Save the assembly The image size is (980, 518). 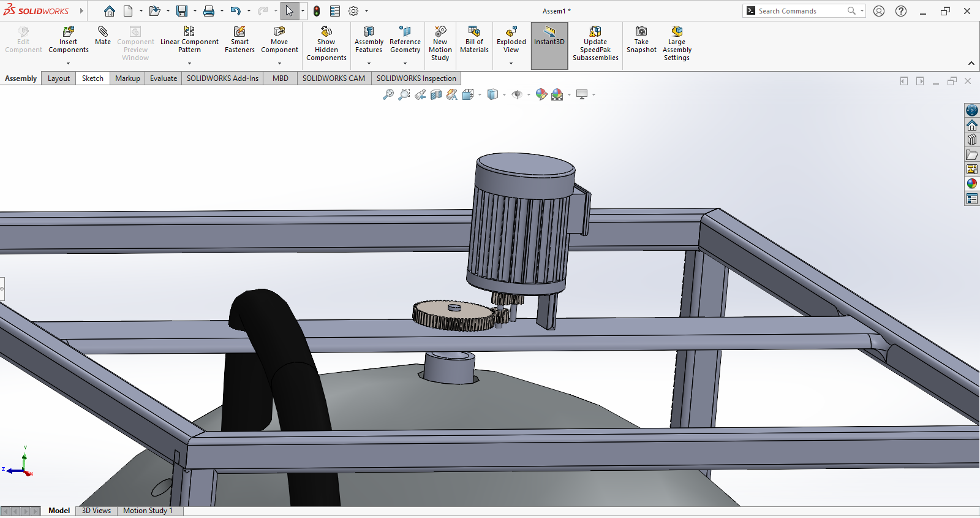[x=182, y=11]
